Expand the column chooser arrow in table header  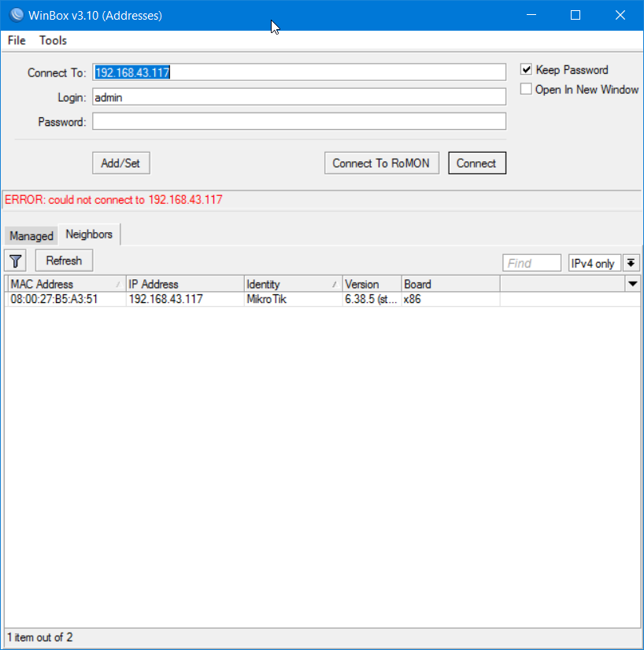[633, 284]
